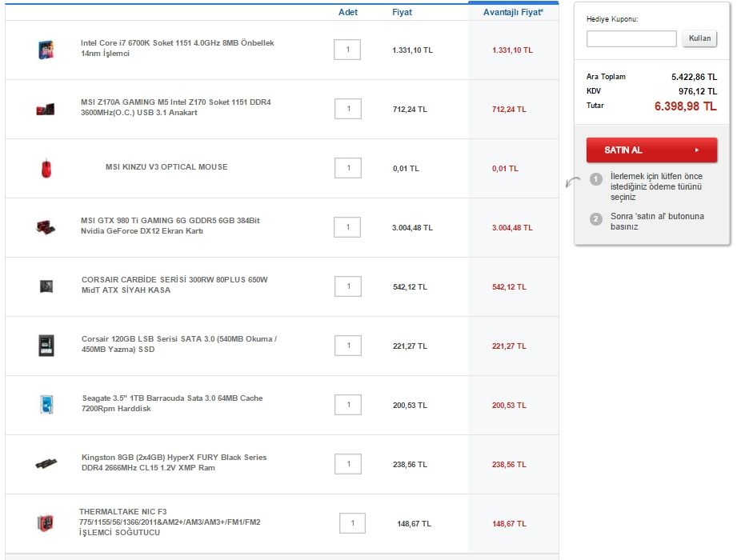Edit quantity field for Thermaltake NIC F3
This screenshot has width=741, height=560.
pos(353,523)
